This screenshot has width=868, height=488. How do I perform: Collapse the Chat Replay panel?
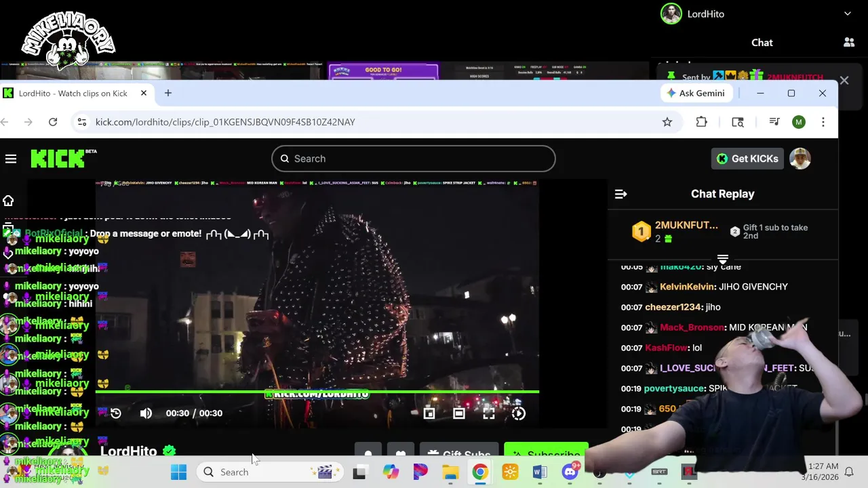pyautogui.click(x=620, y=194)
